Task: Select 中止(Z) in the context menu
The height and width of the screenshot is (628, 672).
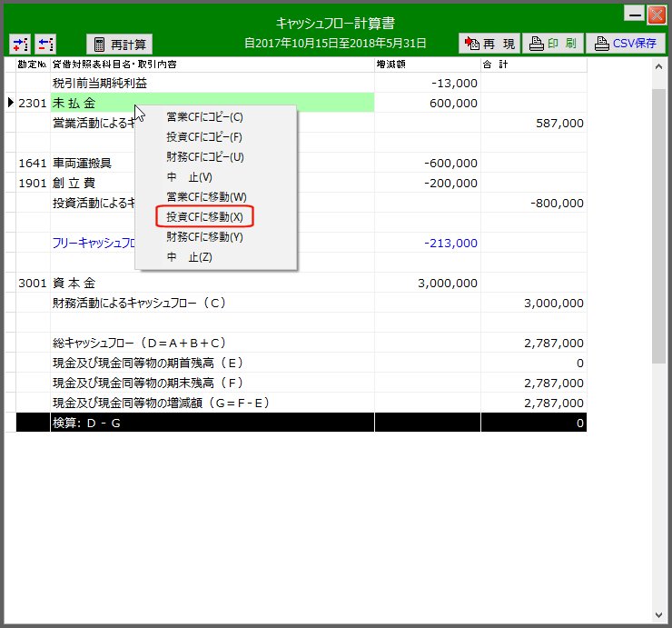Action: point(190,257)
